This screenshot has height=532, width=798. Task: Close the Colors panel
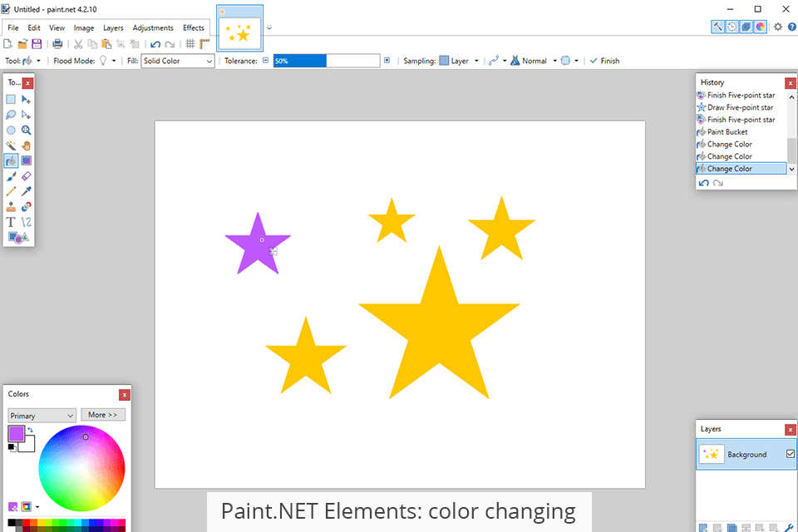(x=124, y=395)
